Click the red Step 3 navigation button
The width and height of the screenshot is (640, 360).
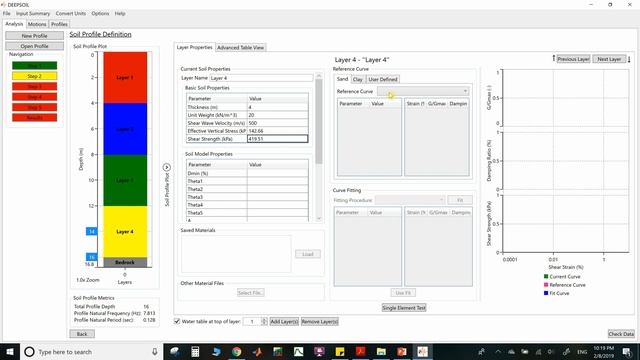pos(35,87)
